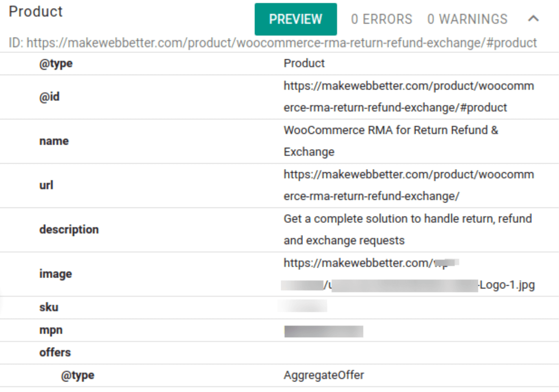Select the url property label

(46, 185)
